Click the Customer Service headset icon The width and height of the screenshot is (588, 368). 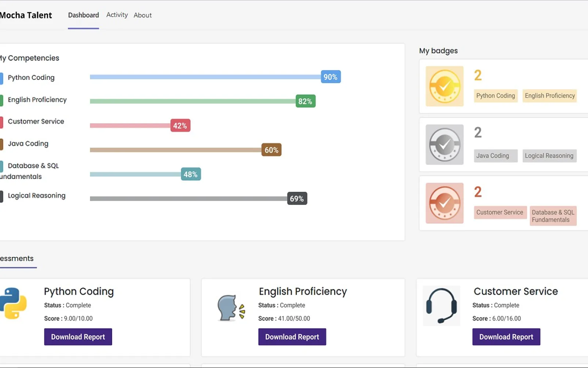[x=441, y=305]
